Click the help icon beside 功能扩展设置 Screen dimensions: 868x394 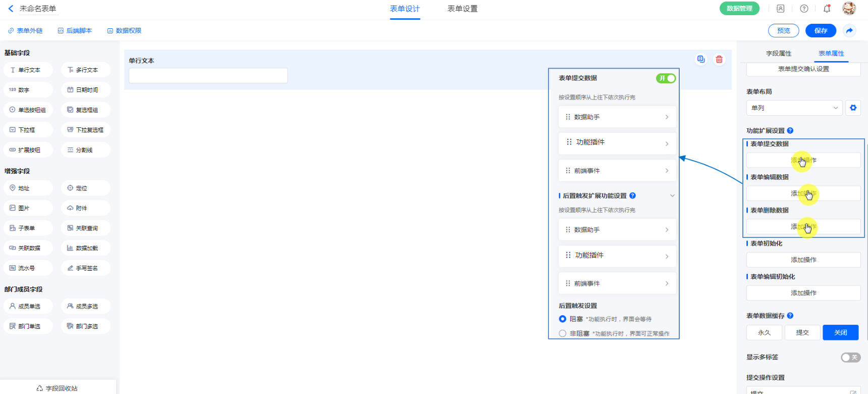point(790,130)
